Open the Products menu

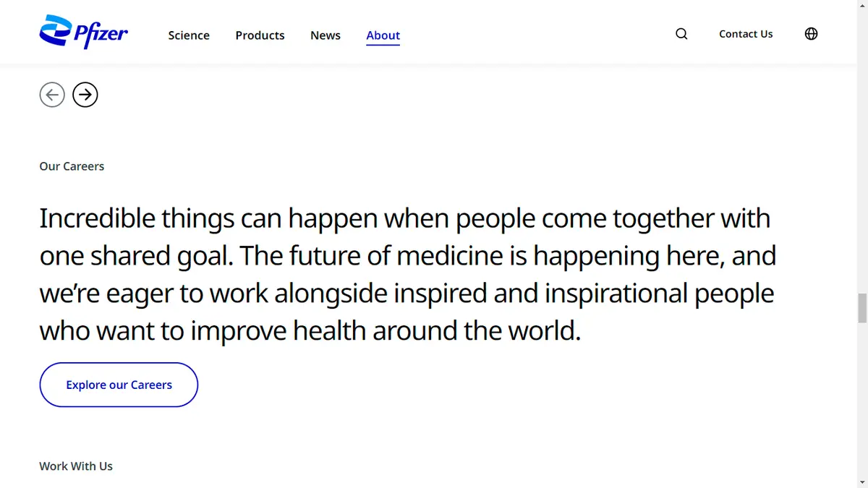[x=260, y=35]
